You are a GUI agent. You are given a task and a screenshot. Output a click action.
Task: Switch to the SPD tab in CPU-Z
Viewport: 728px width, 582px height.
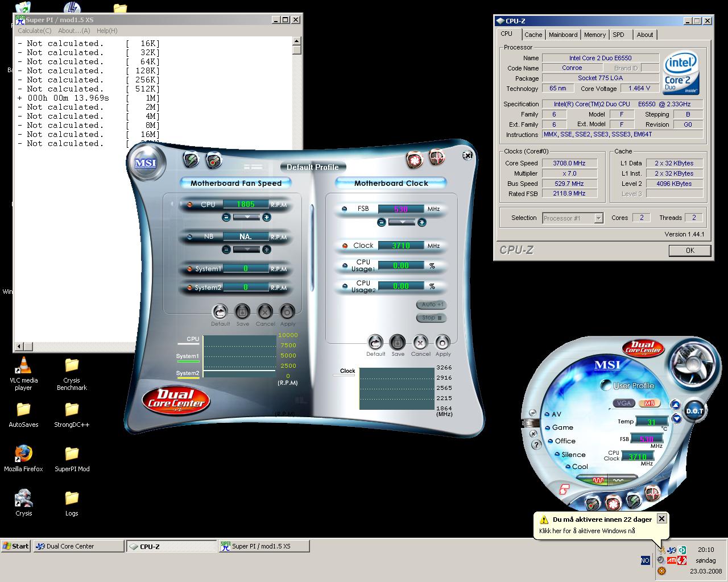619,35
